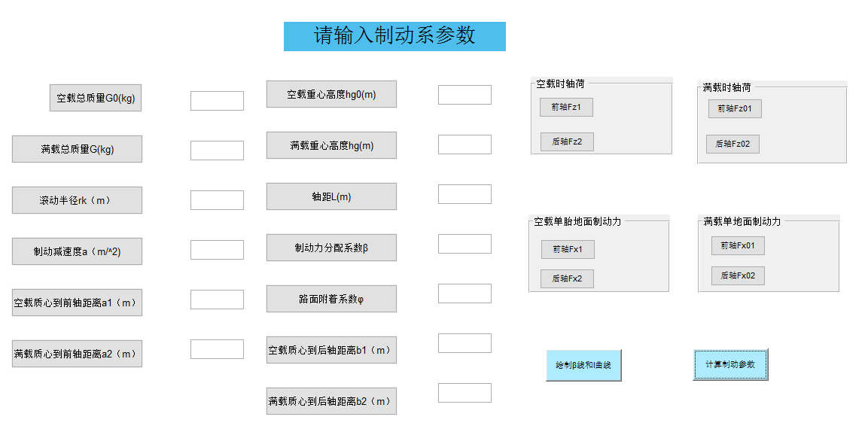The width and height of the screenshot is (868, 438).
Task: Click the 制动减速度a input field
Action: coord(217,250)
